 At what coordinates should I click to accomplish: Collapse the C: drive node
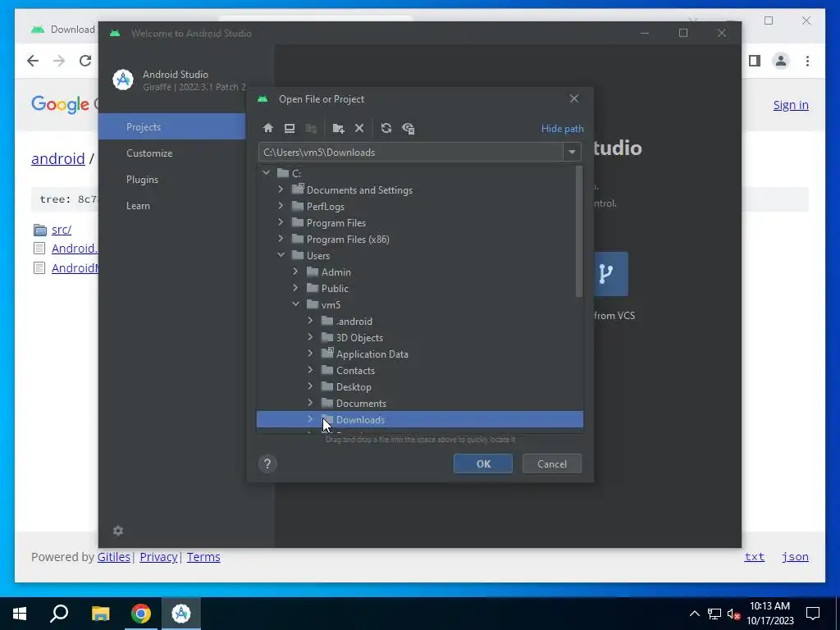coord(267,172)
